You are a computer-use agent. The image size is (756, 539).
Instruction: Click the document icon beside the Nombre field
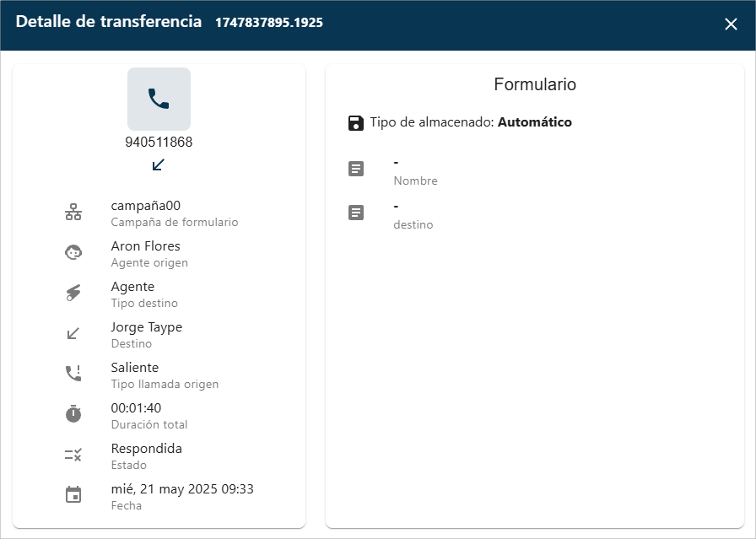tap(355, 168)
